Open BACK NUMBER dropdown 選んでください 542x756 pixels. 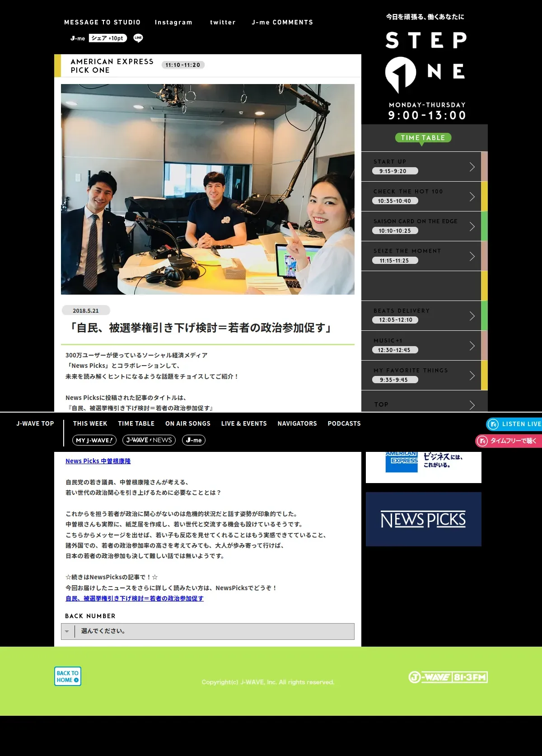208,631
